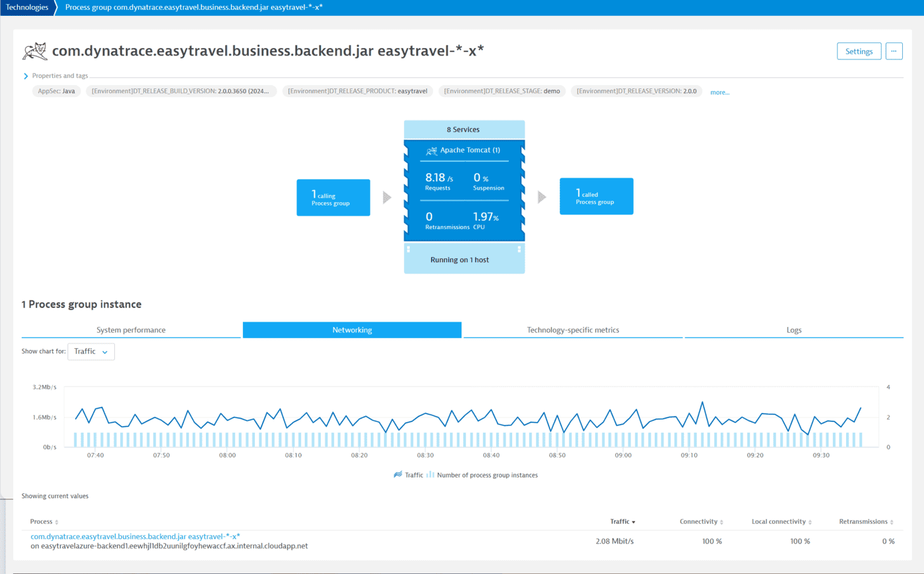Click the Traffic legend wave icon
Screen dimensions: 924x574
(x=398, y=474)
